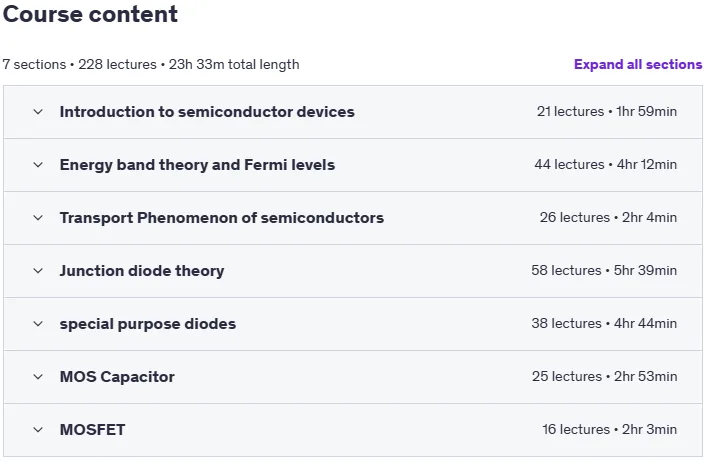Click the 25 lectures 2hr 53min label
This screenshot has height=462, width=708.
tap(604, 377)
